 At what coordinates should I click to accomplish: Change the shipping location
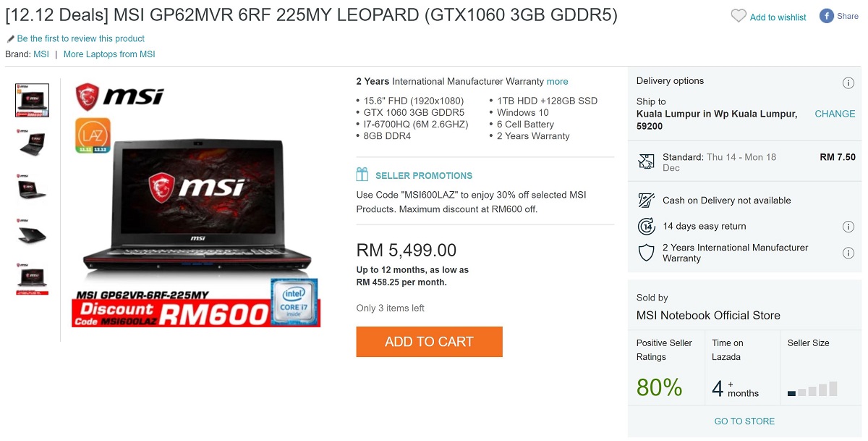pos(835,114)
